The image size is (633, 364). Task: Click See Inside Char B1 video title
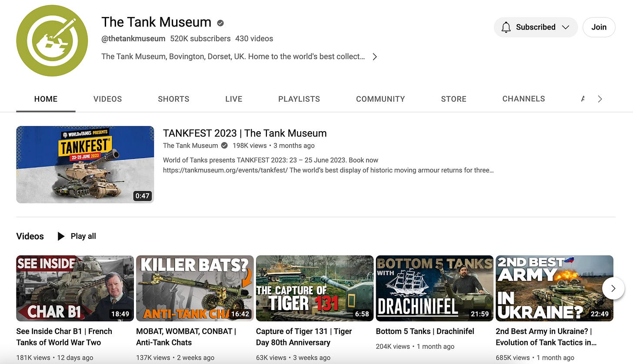pyautogui.click(x=64, y=337)
